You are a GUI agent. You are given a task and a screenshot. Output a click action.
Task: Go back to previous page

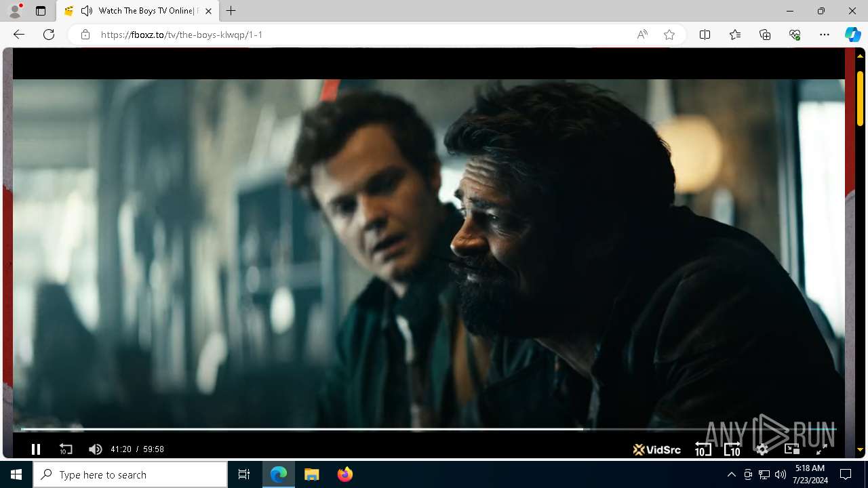pyautogui.click(x=19, y=35)
